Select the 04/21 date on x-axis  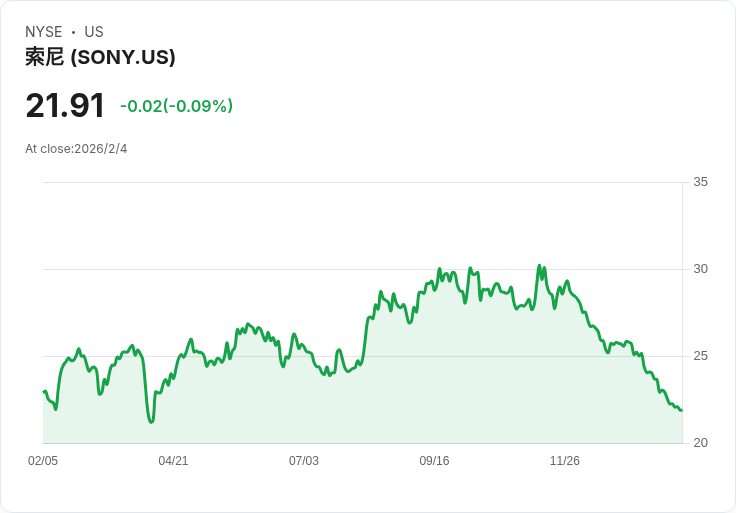click(x=173, y=461)
